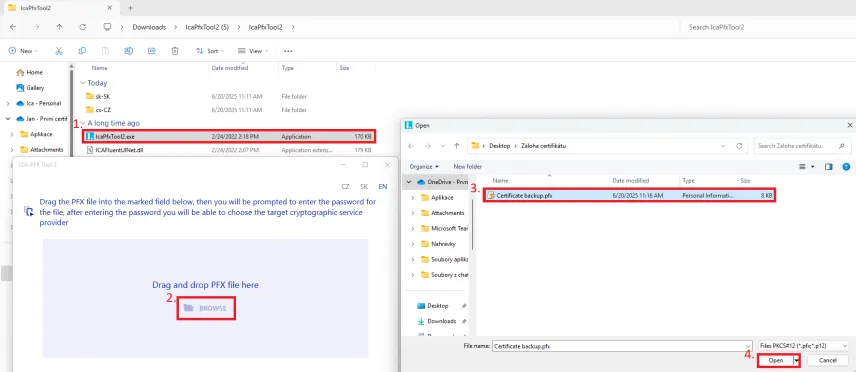Open the Sort dropdown in Explorer
The image size is (856, 372).
[210, 51]
